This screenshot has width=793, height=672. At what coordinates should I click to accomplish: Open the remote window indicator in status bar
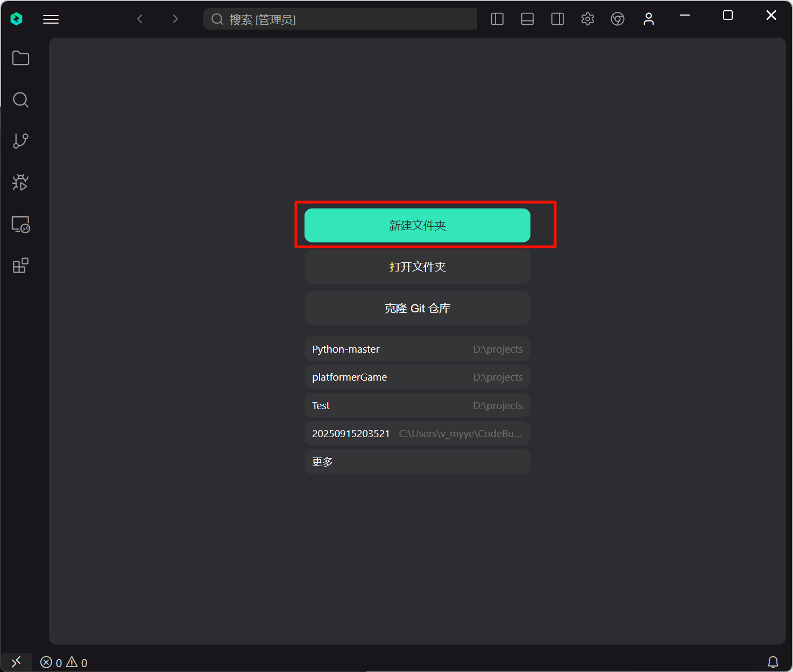16,662
